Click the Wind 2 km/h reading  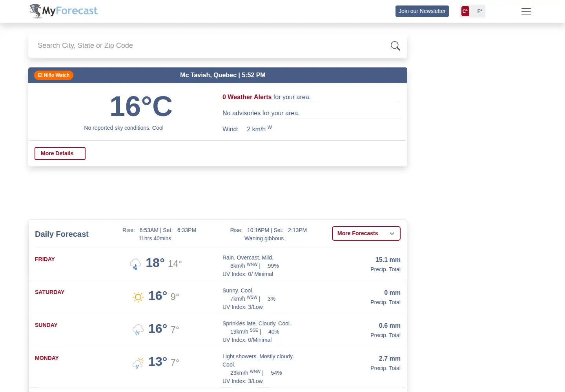coord(247,129)
